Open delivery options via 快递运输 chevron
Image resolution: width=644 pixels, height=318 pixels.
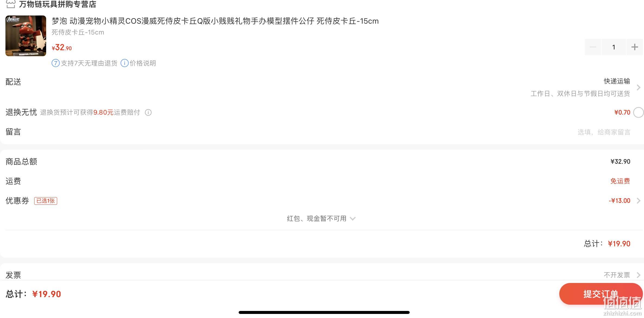pos(639,87)
